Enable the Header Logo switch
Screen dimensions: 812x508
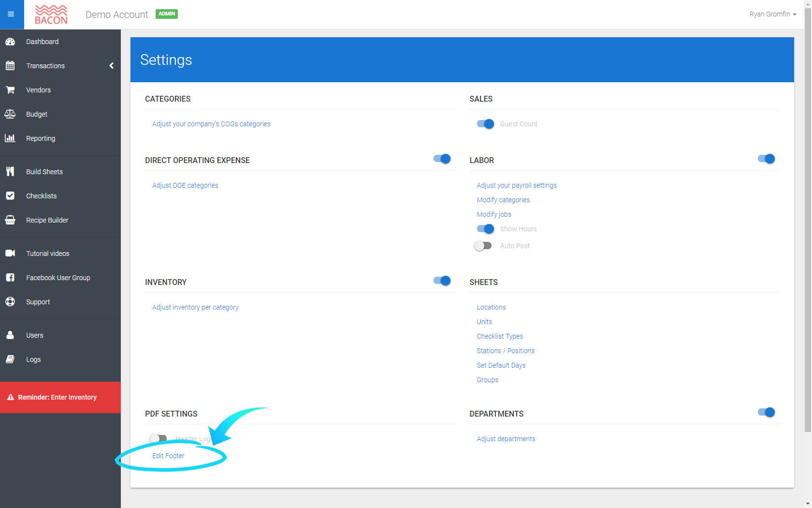[158, 439]
